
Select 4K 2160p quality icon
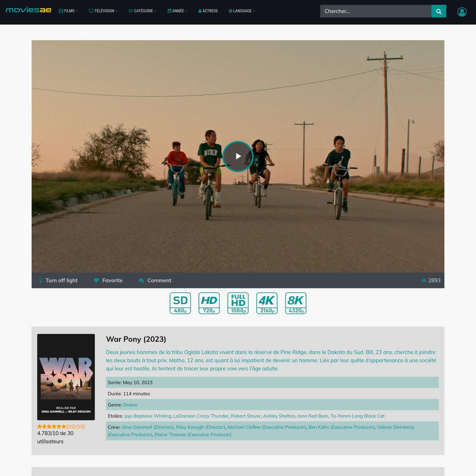tap(267, 303)
